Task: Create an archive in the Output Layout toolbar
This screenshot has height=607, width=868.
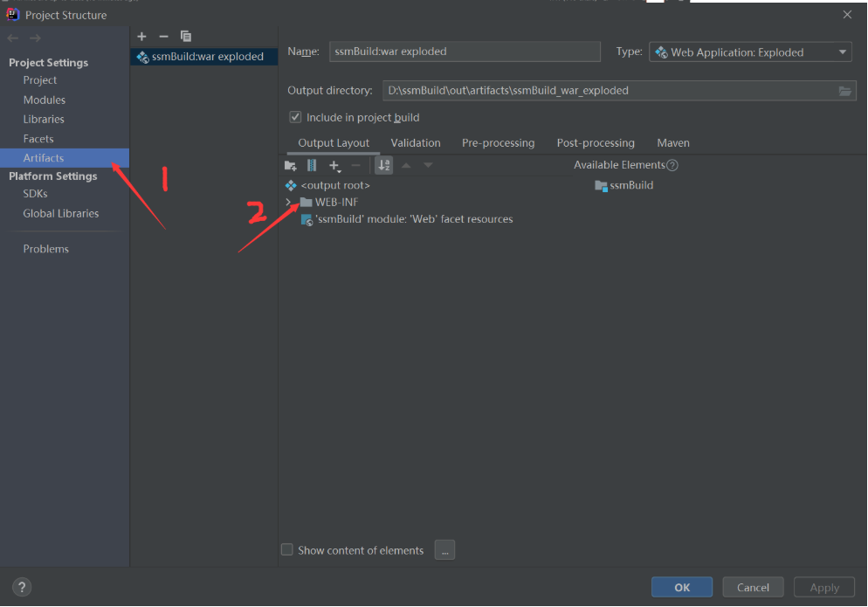Action: (x=312, y=164)
